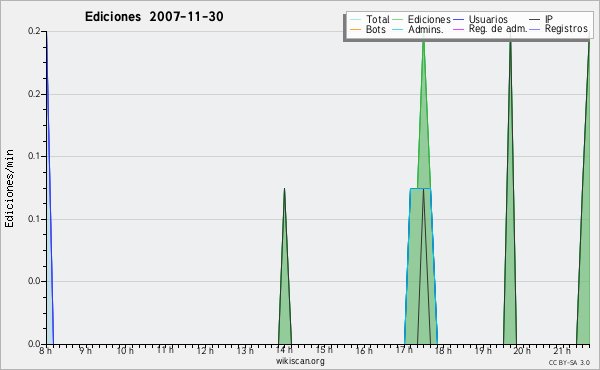Click the orange Bots legend color line
Screen dimensions: 600x370
coord(355,29)
